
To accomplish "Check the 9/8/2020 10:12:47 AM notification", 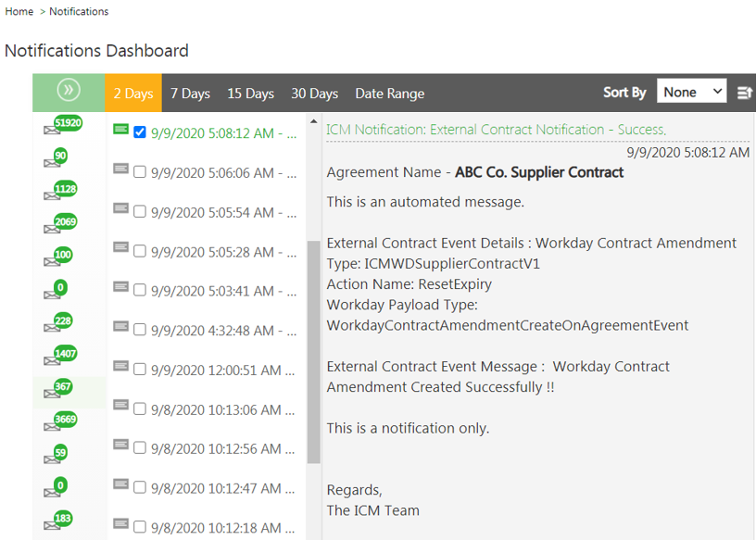I will pyautogui.click(x=140, y=487).
